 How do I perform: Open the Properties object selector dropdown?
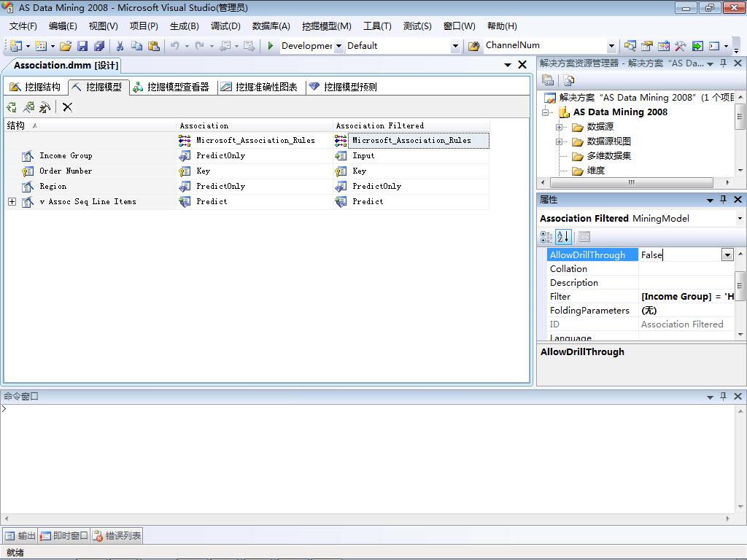pyautogui.click(x=740, y=219)
